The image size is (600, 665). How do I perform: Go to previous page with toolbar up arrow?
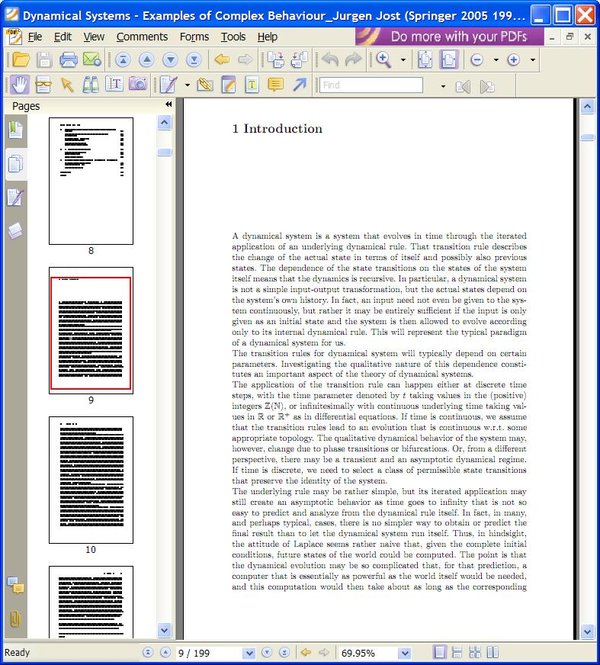click(147, 60)
